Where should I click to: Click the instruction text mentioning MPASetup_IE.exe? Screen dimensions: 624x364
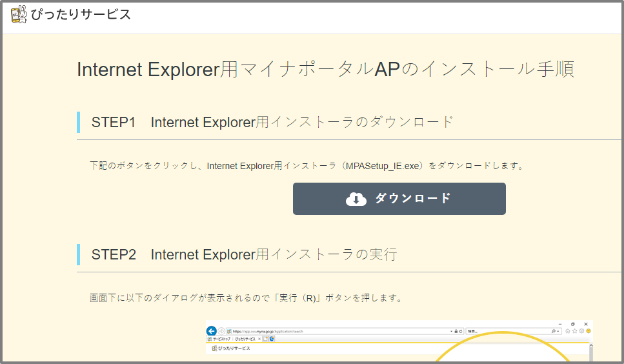[307, 166]
